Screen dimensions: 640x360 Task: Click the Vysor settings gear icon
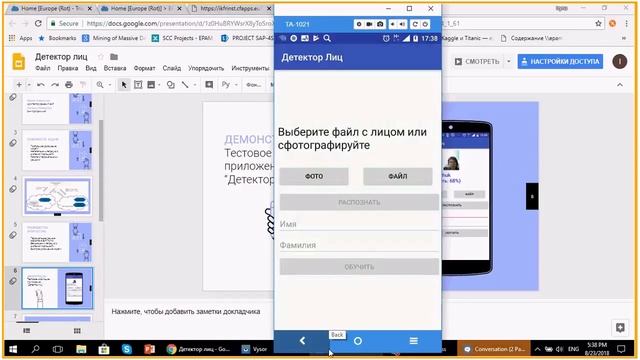(359, 24)
